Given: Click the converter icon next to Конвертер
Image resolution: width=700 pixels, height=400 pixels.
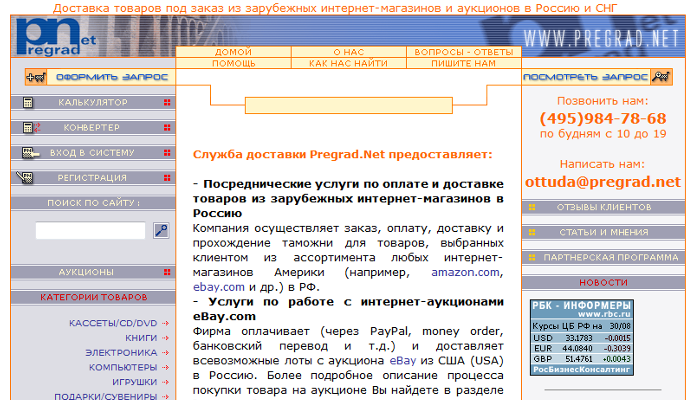Looking at the screenshot, I should (31, 128).
